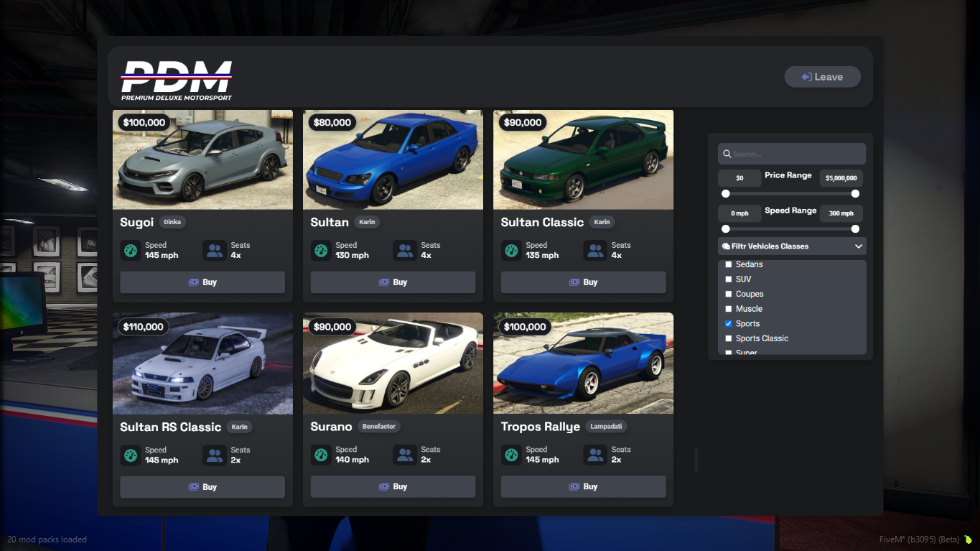Click the speedometer icon on Sultan RS Classic
The width and height of the screenshot is (980, 551).
(131, 455)
